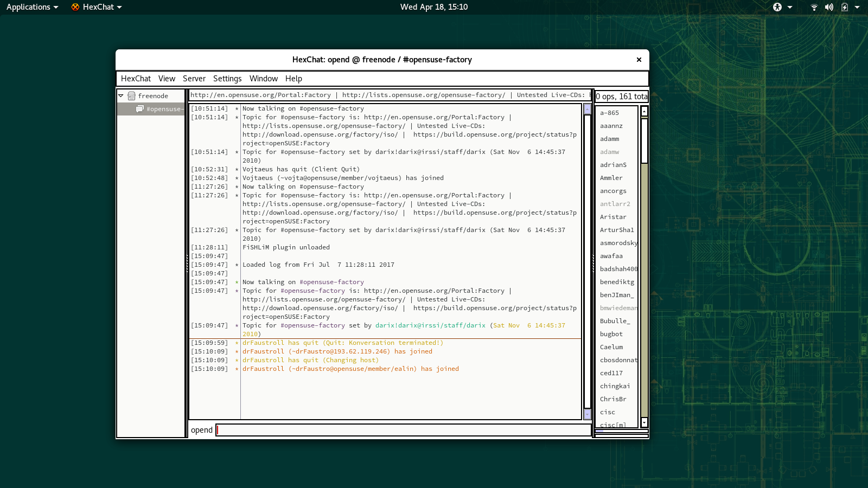868x488 pixels.
Task: Open the Settings menu
Action: tap(227, 79)
